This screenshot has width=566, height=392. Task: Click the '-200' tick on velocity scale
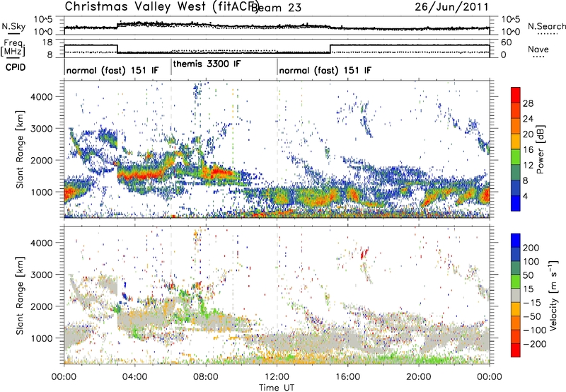tap(533, 344)
